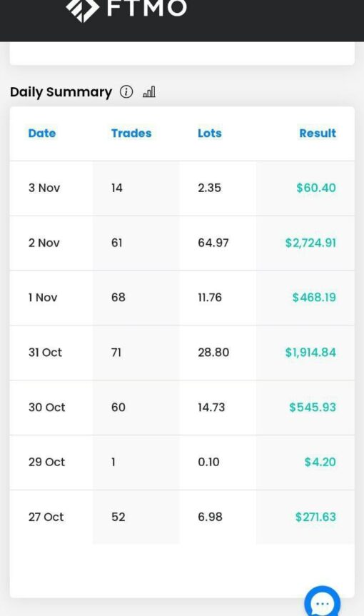Image resolution: width=364 pixels, height=616 pixels.
Task: Click the FTMO wordmark text
Action: tap(147, 8)
